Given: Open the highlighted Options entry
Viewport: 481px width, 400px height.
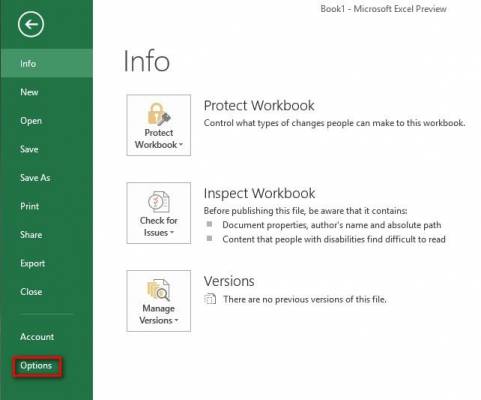Looking at the screenshot, I should pos(37,366).
